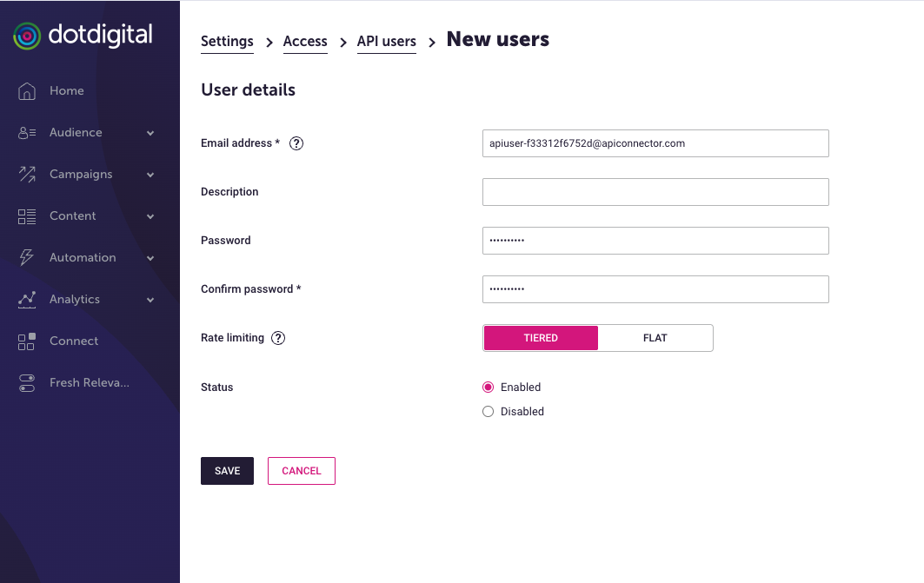Image resolution: width=924 pixels, height=583 pixels.
Task: Expand the Audience menu chevron
Action: (150, 133)
